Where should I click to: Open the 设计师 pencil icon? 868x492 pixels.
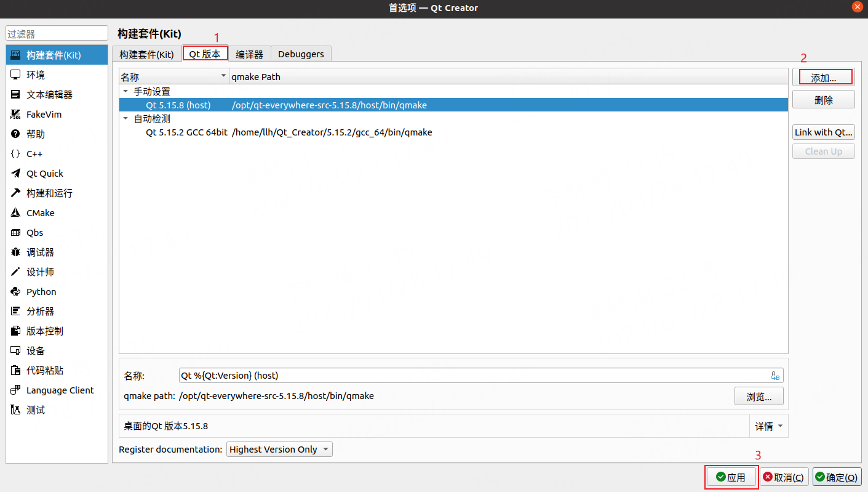pyautogui.click(x=16, y=272)
